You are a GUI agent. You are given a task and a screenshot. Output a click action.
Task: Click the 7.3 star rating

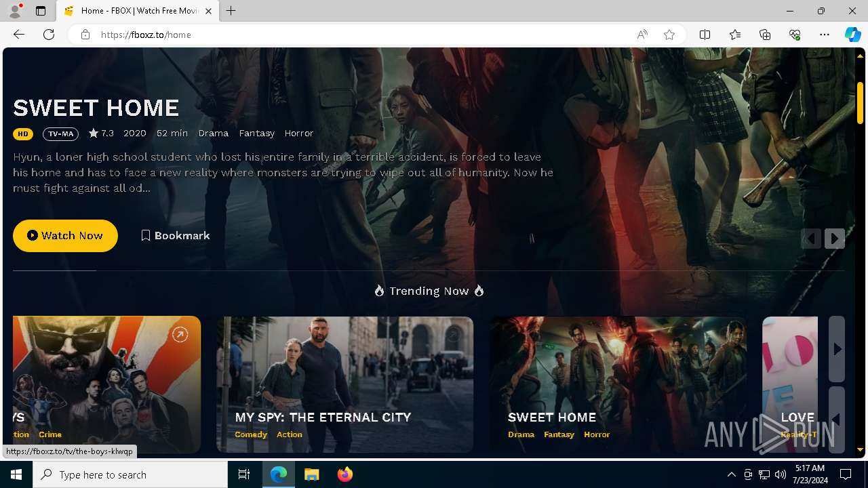pyautogui.click(x=101, y=134)
